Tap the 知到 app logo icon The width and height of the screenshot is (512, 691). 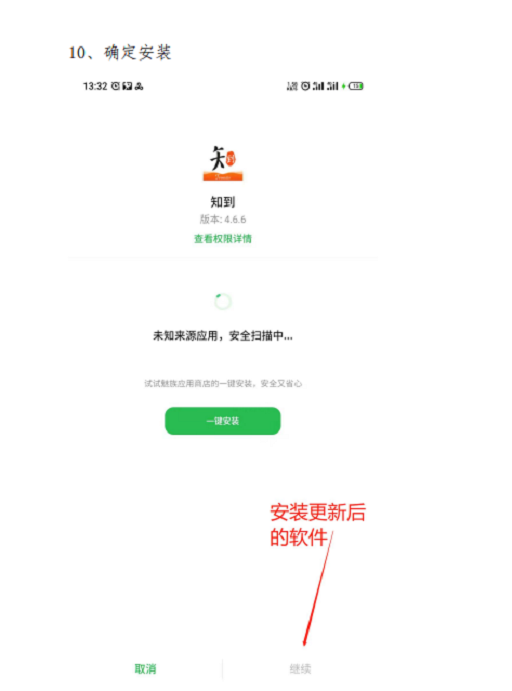pos(223,163)
